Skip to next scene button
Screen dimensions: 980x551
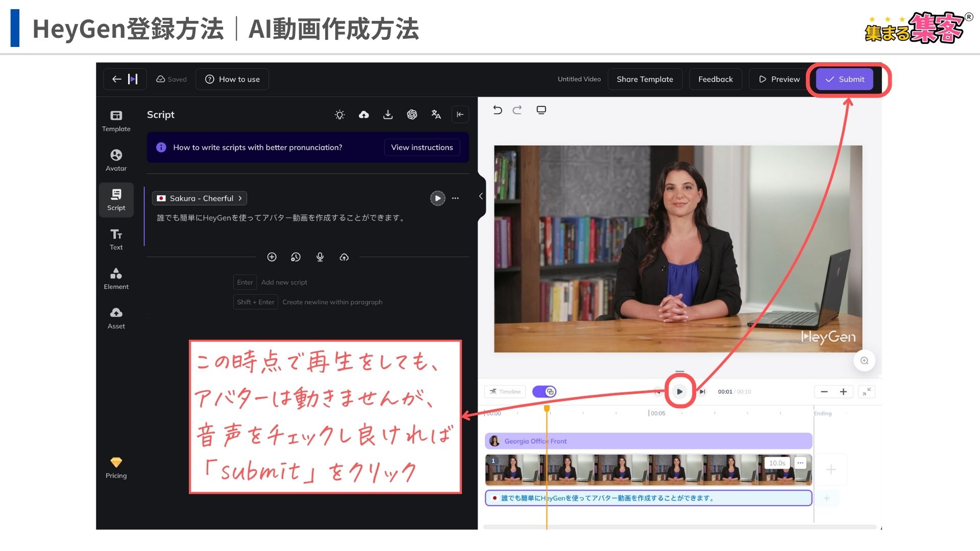(702, 392)
